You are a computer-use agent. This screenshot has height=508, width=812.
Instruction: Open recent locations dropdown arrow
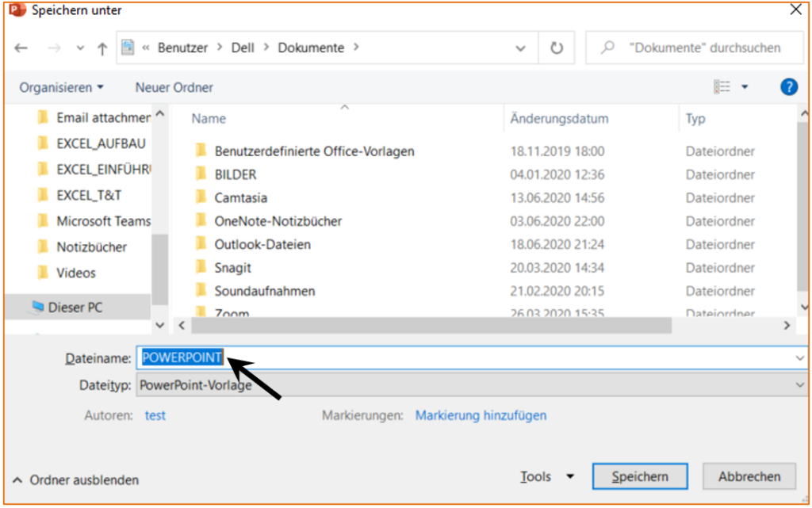(x=80, y=48)
